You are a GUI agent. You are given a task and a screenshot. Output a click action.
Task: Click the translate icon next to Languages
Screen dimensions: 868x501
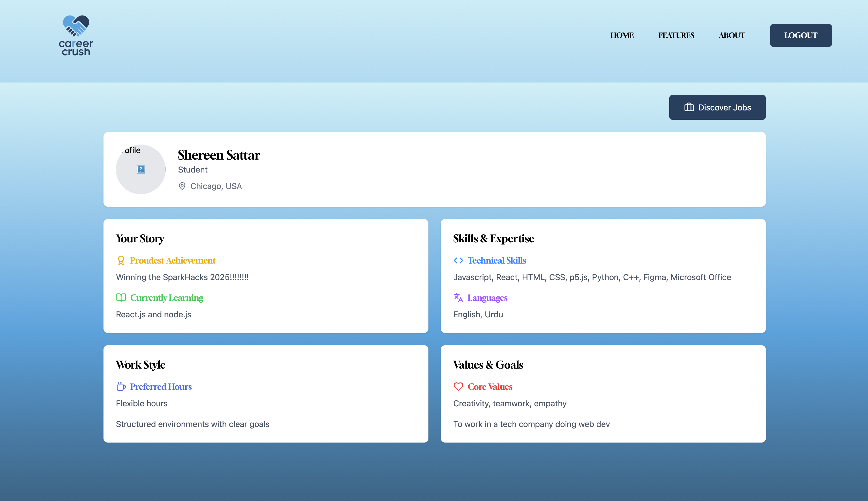[458, 298]
